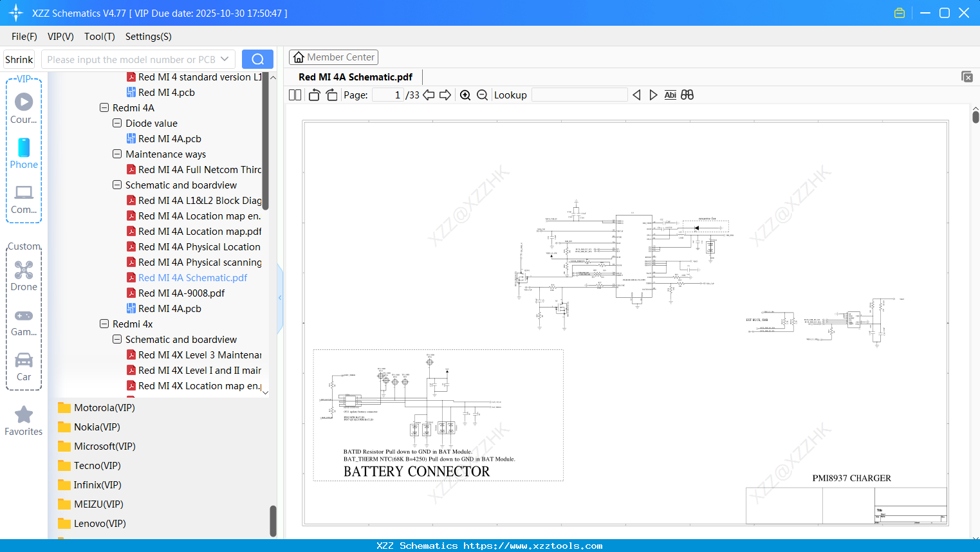
Task: Open the Tool(T) menu
Action: pos(99,37)
